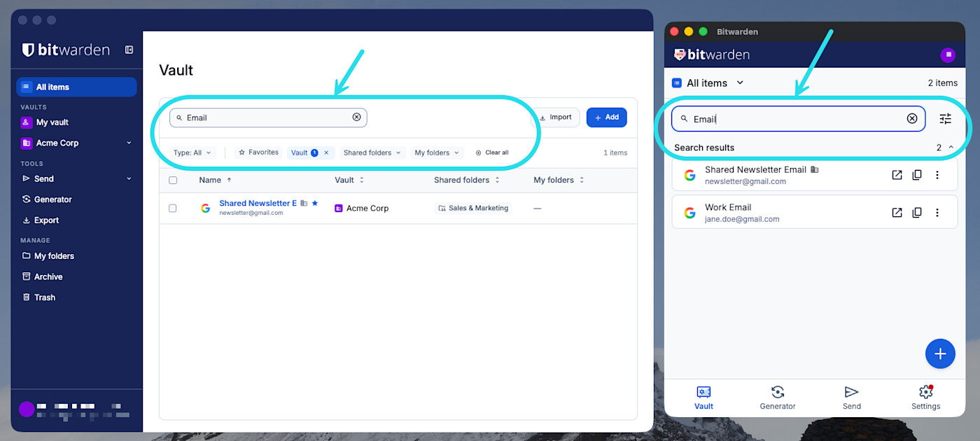Click the Sales & Marketing folder tag
The height and width of the screenshot is (441, 980).
(x=473, y=208)
